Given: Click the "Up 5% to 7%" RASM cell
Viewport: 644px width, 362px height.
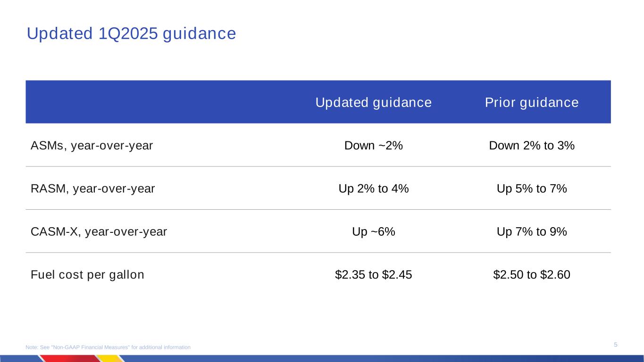Looking at the screenshot, I should tap(532, 189).
